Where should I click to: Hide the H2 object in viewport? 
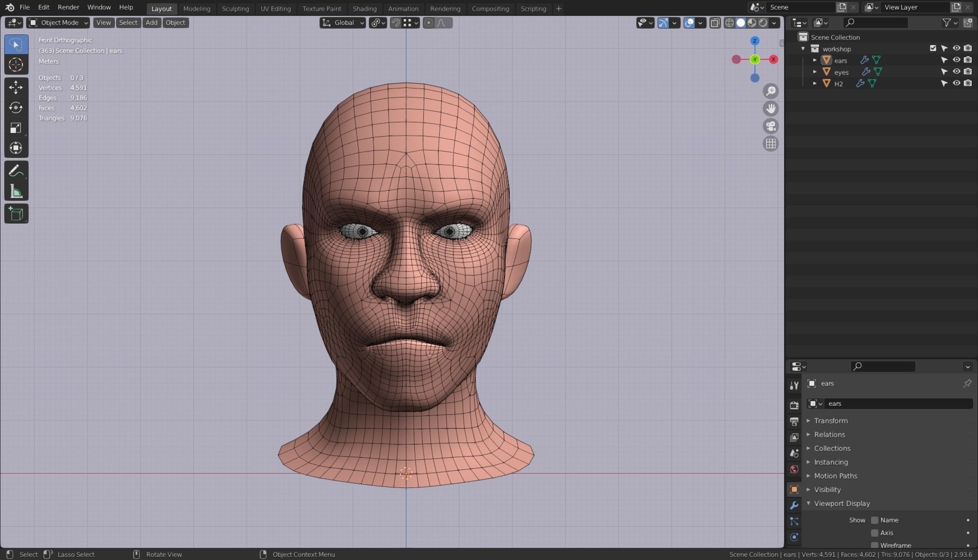(956, 83)
